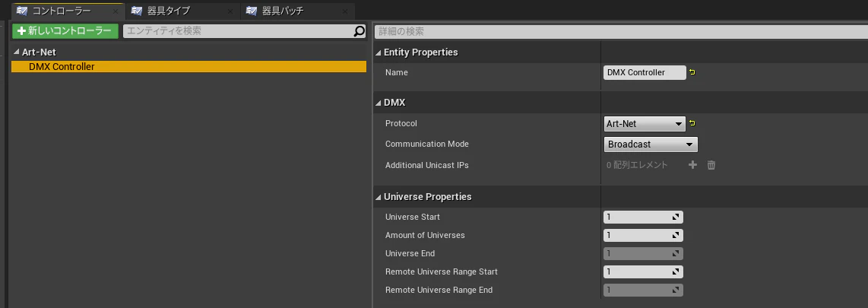Click the Remote Universe Range Start field
This screenshot has height=308, width=868.
pyautogui.click(x=643, y=272)
